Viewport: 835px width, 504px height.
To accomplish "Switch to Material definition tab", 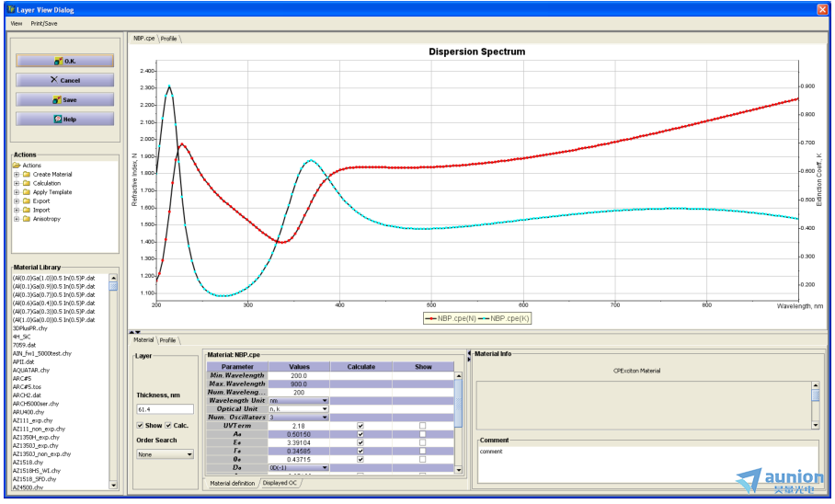I will coord(232,483).
